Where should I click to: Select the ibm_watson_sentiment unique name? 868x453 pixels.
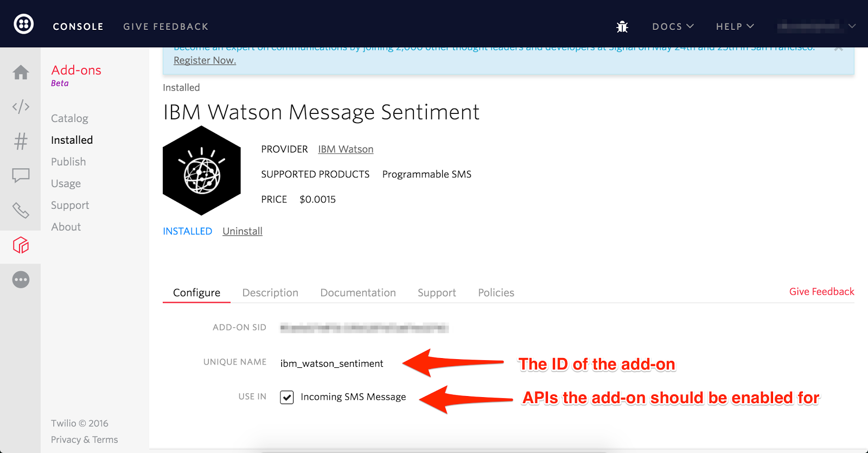pyautogui.click(x=331, y=363)
